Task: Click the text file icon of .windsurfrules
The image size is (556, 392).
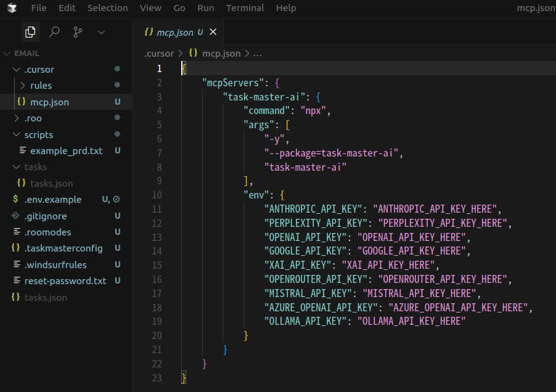Action: pyautogui.click(x=17, y=264)
